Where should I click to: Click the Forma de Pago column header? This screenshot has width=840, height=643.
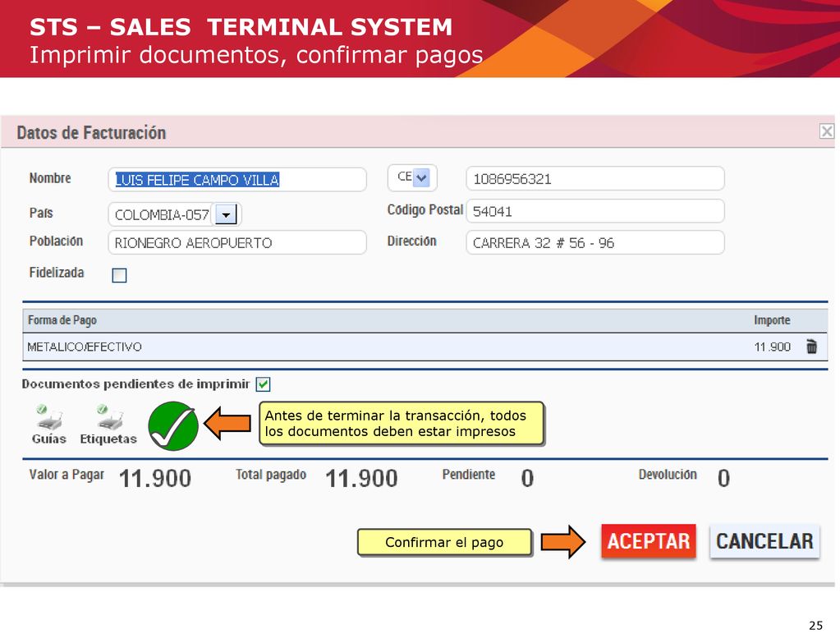tap(62, 320)
